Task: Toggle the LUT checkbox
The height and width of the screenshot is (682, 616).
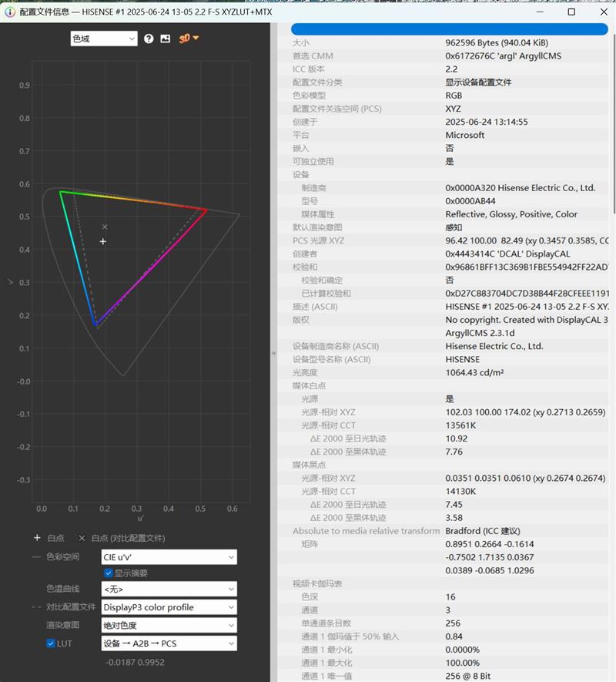Action: coord(51,643)
